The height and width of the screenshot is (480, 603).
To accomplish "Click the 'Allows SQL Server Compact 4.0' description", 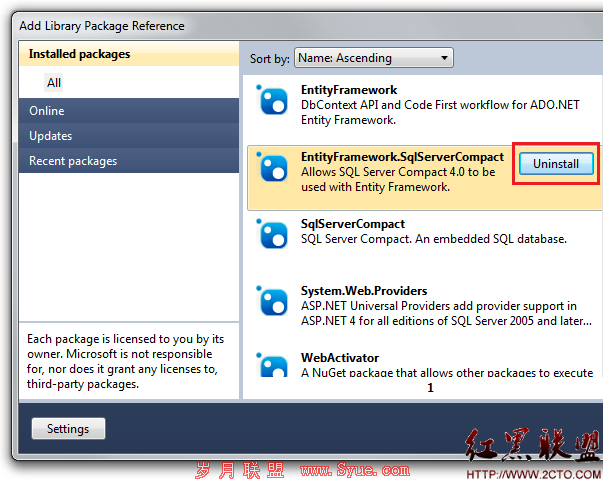I will (398, 179).
